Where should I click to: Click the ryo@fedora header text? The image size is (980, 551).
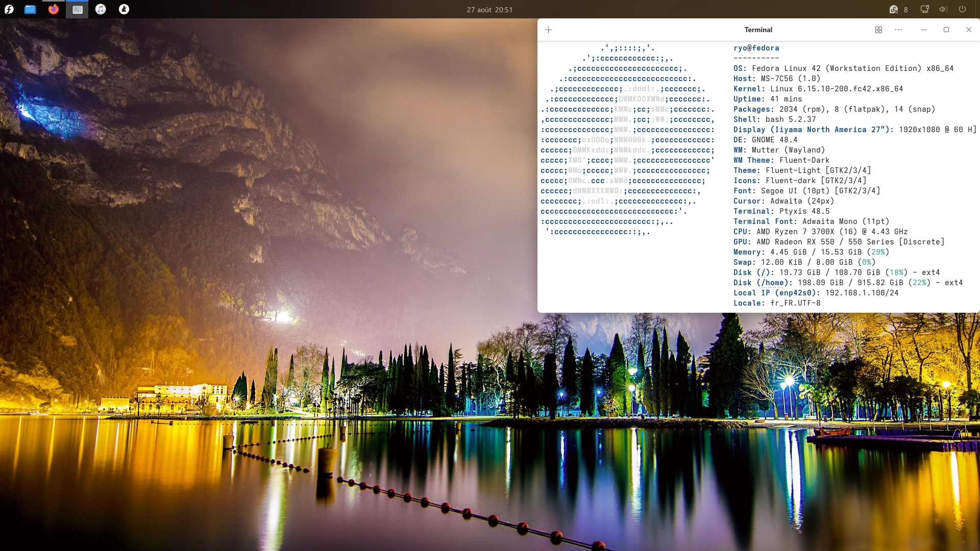pos(756,48)
